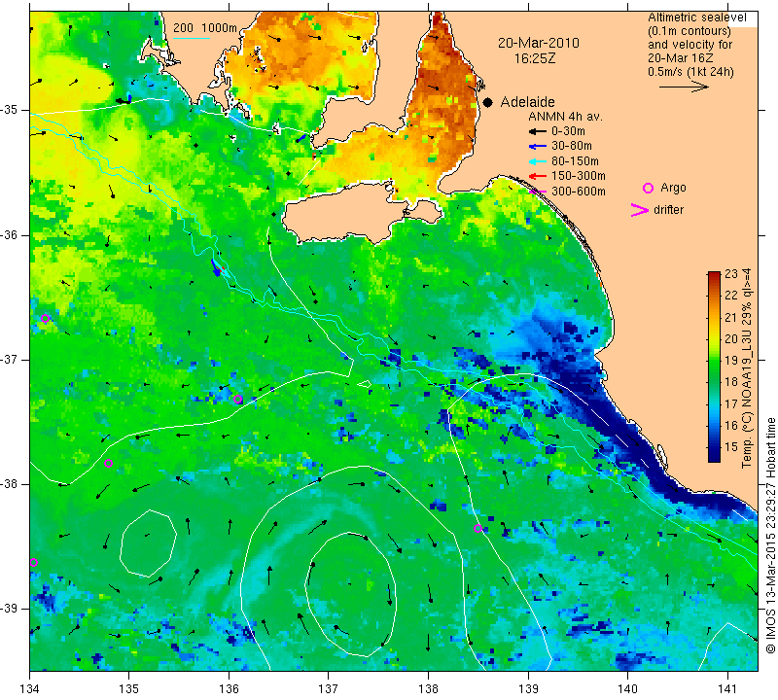Image resolution: width=778 pixels, height=700 pixels.
Task: Click the IMOS copyright timestamp text
Action: (x=770, y=535)
